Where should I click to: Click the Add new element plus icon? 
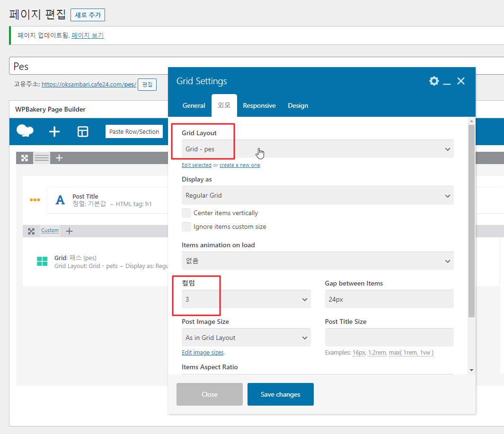tap(54, 131)
